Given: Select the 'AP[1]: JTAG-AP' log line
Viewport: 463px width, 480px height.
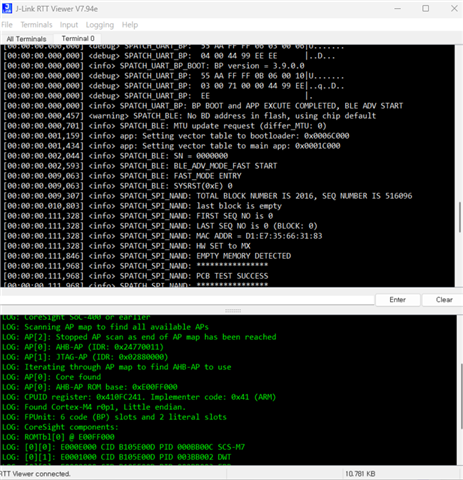Looking at the screenshot, I should pyautogui.click(x=85, y=357).
